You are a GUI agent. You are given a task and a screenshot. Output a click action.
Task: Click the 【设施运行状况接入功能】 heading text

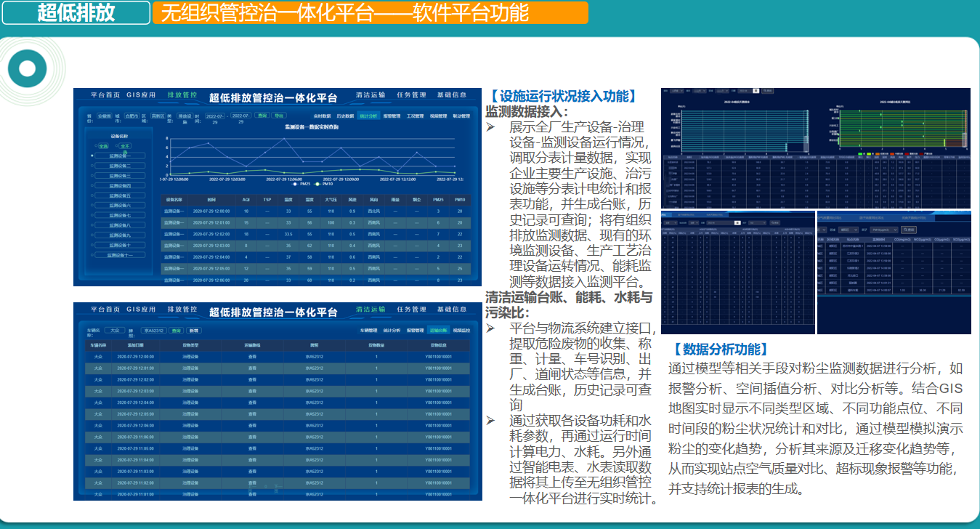coord(563,97)
